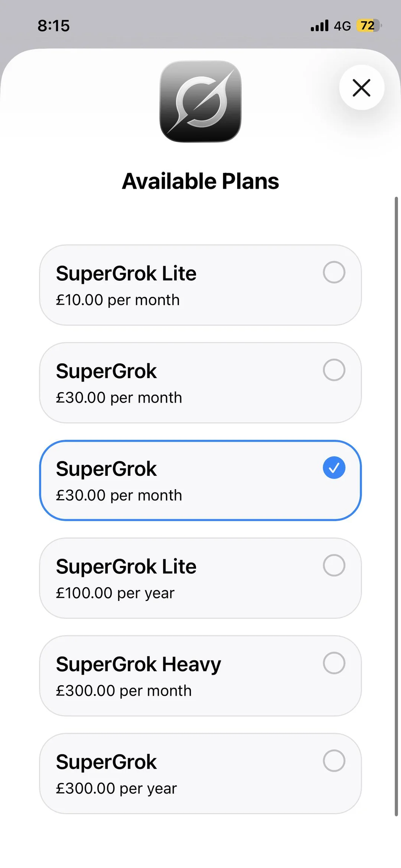Tap the £300.00 per year price label
Viewport: 401px width, 868px height.
click(116, 789)
